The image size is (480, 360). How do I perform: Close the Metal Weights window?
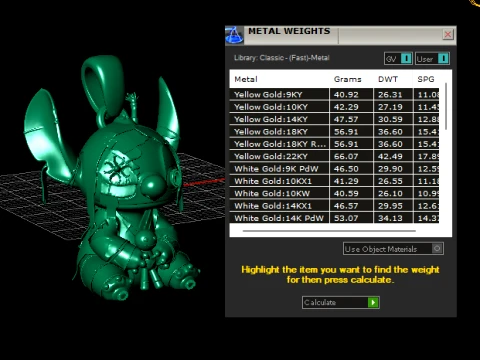[448, 34]
